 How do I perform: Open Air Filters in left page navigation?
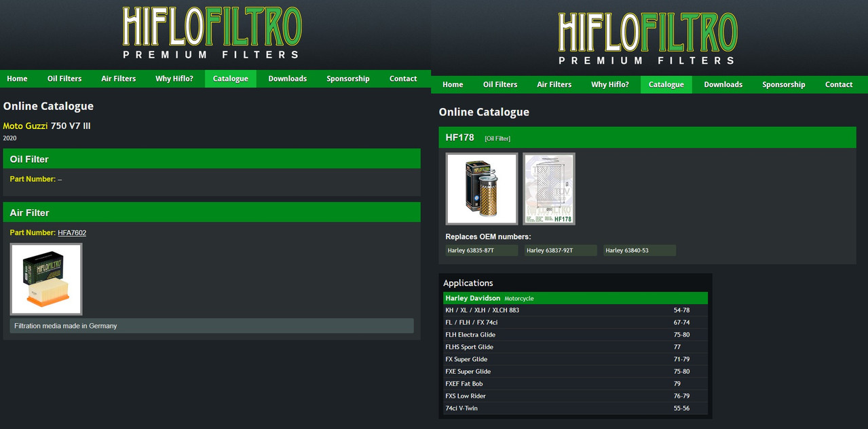tap(119, 79)
